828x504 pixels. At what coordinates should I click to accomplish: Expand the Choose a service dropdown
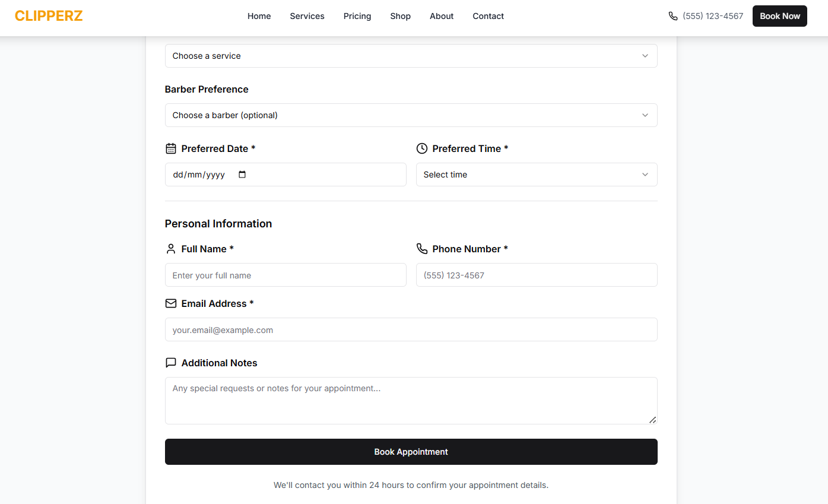411,56
